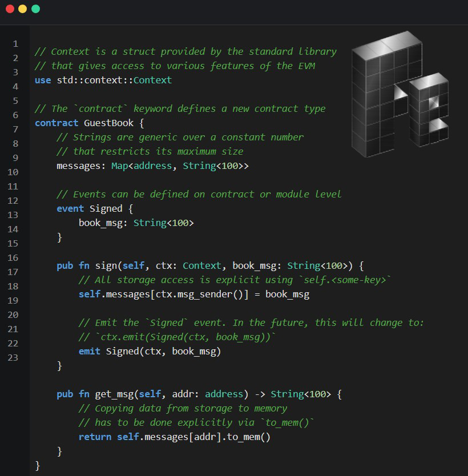Select line number 14 in the gutter
This screenshot has width=468, height=476.
pyautogui.click(x=13, y=229)
